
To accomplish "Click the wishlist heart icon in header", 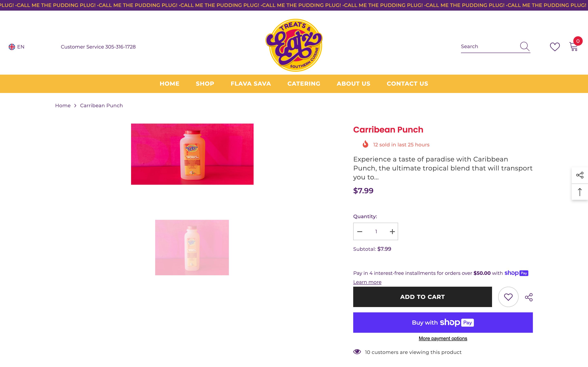I will [555, 47].
